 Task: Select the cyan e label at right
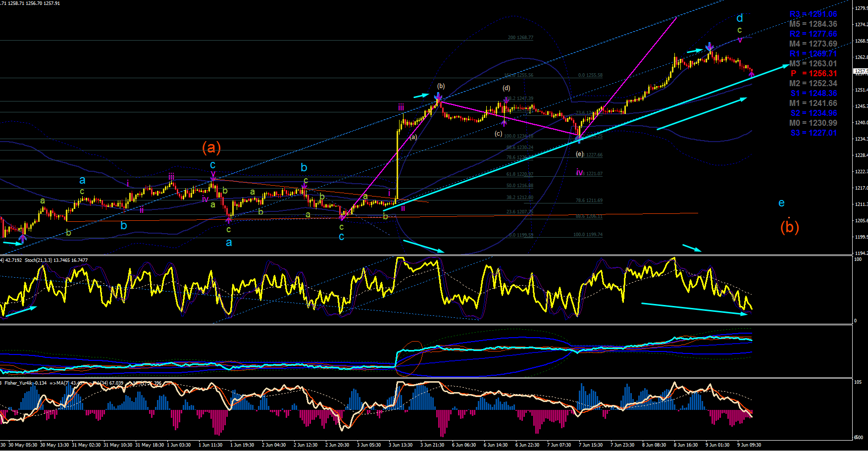[781, 202]
